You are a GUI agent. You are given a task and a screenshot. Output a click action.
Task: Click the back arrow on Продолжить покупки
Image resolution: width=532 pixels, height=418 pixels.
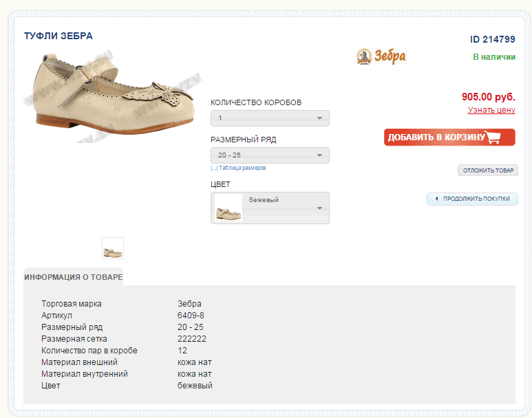click(436, 199)
